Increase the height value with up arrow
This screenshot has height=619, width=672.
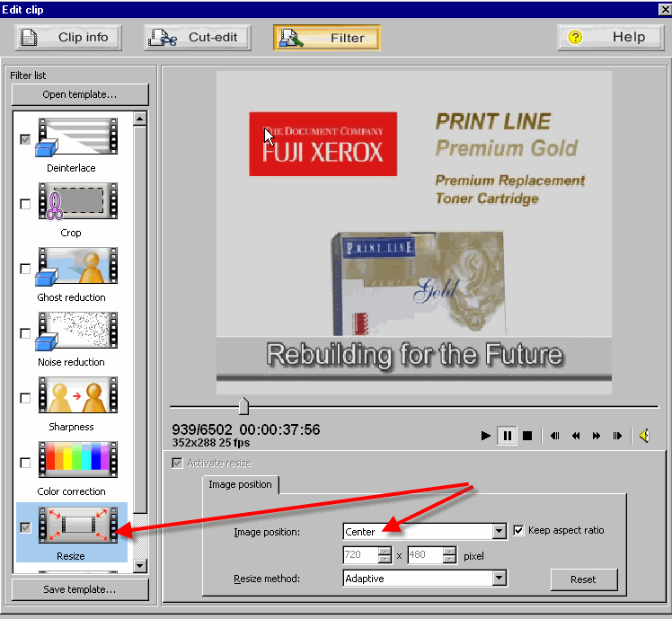point(449,552)
